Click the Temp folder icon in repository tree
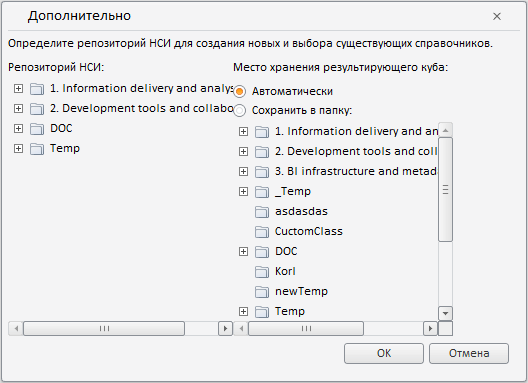The height and width of the screenshot is (383, 528). [37, 149]
